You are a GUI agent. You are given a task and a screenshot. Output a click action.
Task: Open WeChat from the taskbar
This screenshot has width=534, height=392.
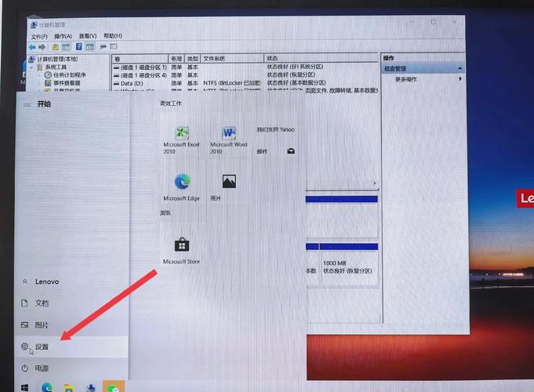coord(114,387)
